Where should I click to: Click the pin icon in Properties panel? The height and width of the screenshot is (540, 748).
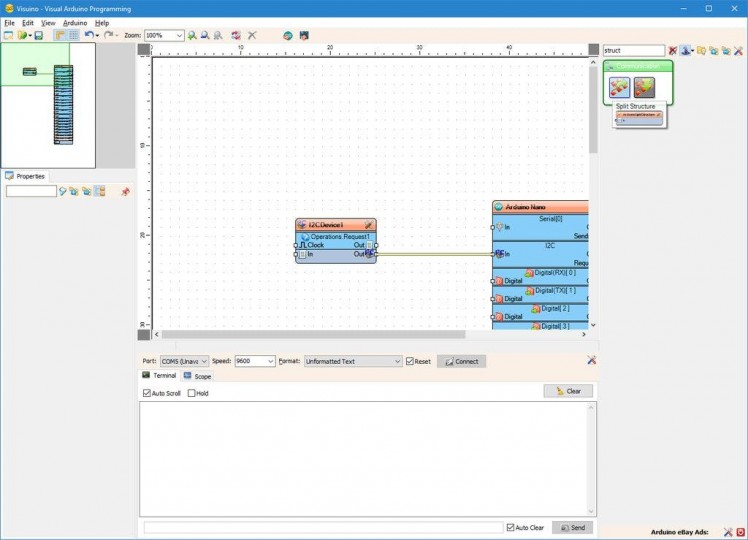(x=125, y=191)
